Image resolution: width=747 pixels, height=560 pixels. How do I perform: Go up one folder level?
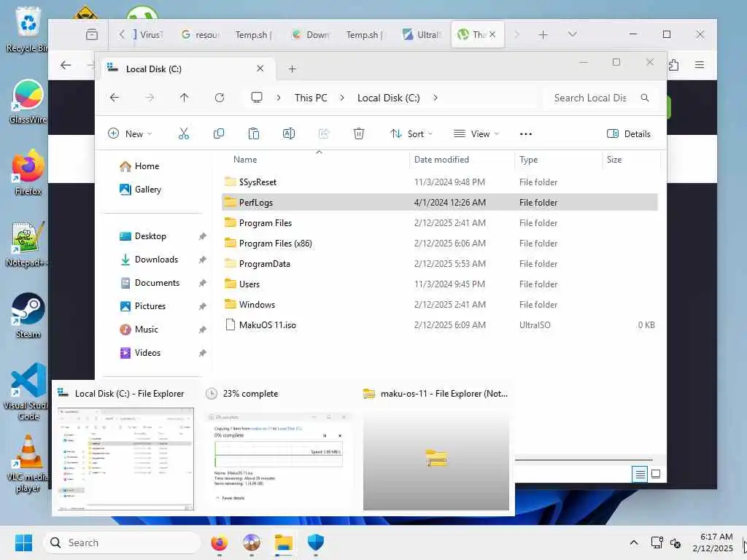click(x=184, y=98)
